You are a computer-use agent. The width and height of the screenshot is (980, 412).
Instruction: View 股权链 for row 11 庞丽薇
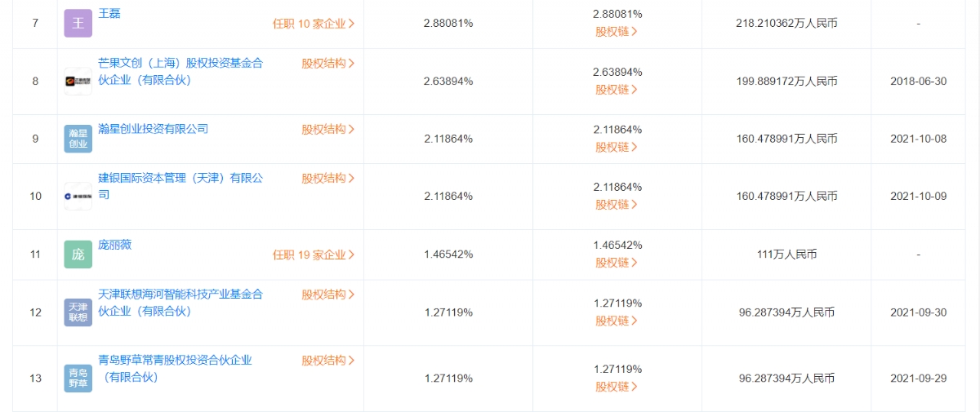coord(617,263)
